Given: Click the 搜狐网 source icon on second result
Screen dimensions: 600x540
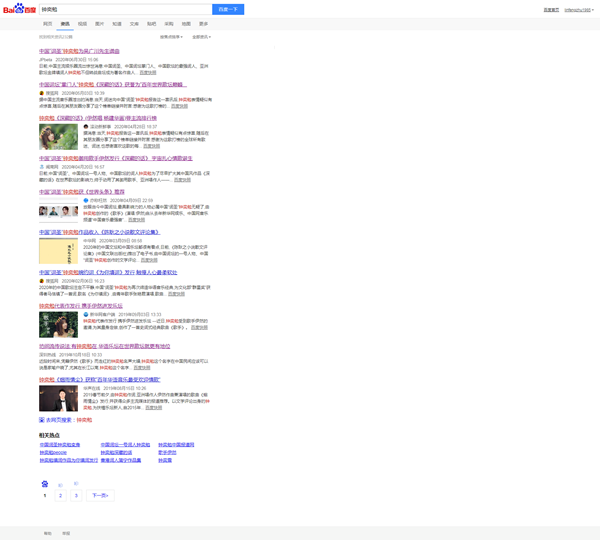Looking at the screenshot, I should (42, 93).
